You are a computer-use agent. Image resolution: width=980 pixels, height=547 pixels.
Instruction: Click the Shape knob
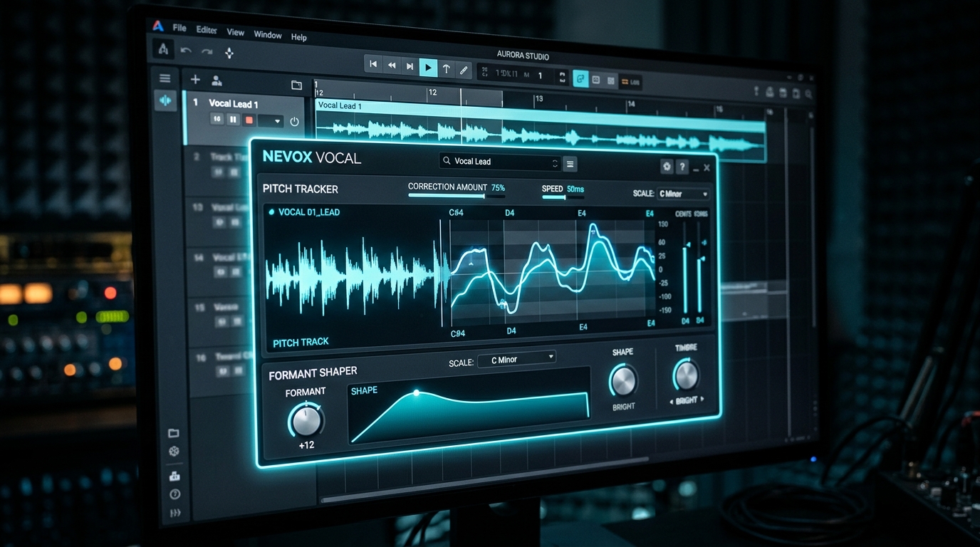[623, 381]
